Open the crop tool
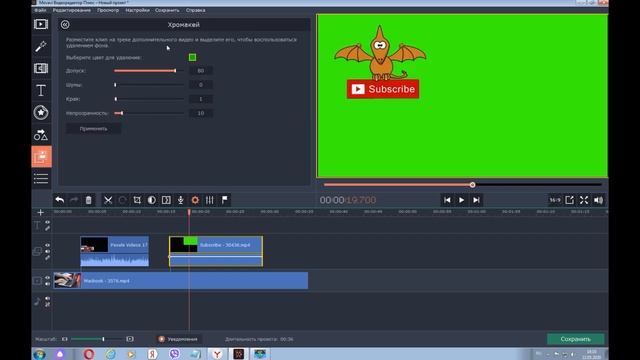The height and width of the screenshot is (360, 640). coord(137,200)
